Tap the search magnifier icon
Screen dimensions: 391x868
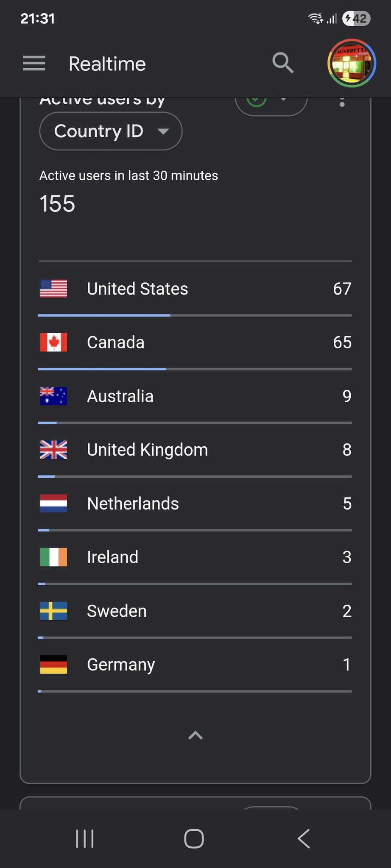coord(283,63)
